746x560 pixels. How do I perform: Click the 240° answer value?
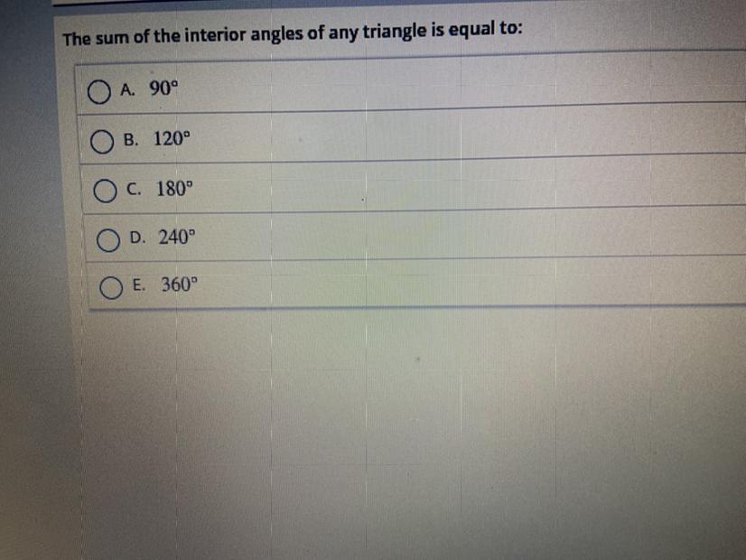point(177,237)
